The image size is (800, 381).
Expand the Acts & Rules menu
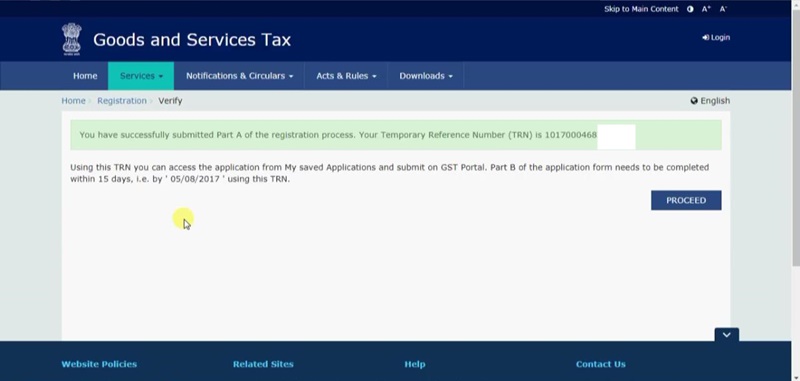pos(346,76)
